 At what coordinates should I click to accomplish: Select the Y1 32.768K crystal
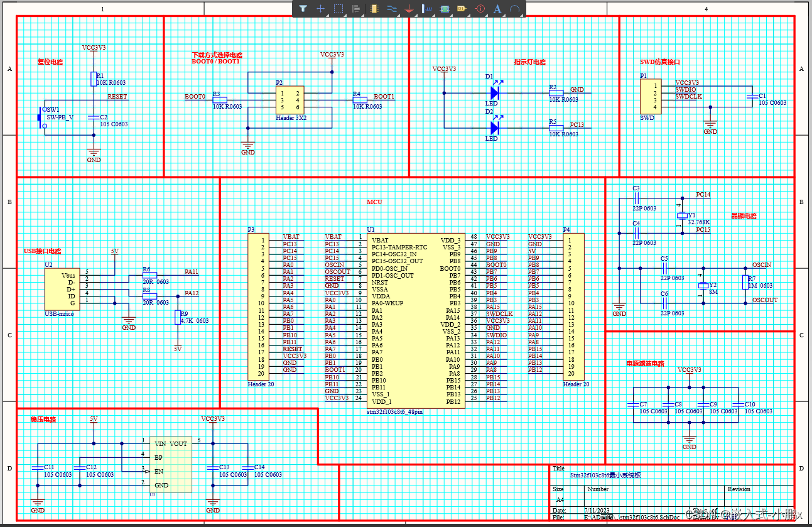(682, 214)
